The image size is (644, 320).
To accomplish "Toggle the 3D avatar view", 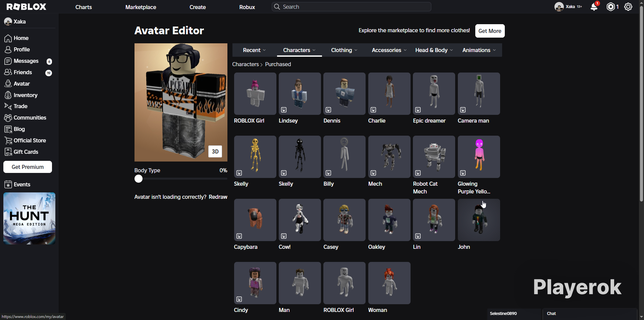I will tap(215, 151).
